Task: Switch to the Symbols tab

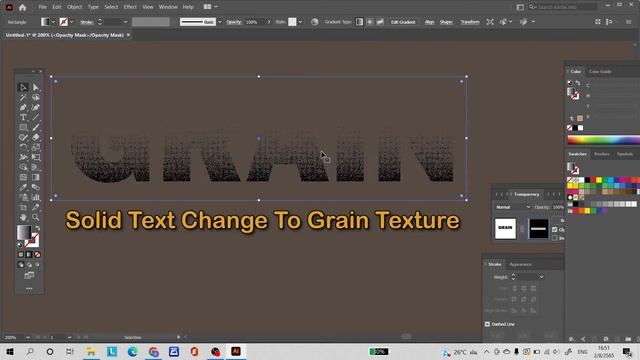Action: pyautogui.click(x=625, y=154)
